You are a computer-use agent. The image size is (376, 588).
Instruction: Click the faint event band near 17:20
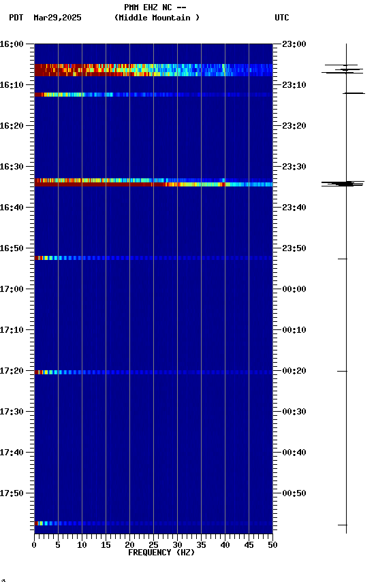[x=153, y=372]
